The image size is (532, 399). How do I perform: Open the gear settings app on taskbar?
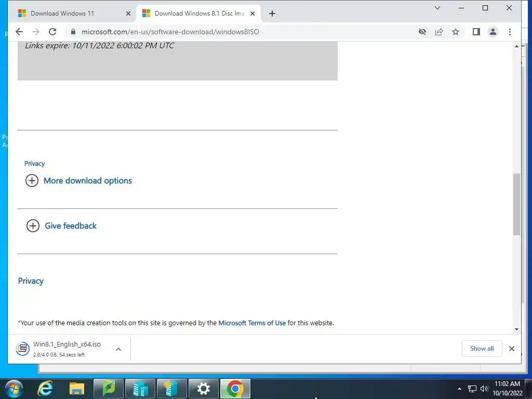click(204, 389)
